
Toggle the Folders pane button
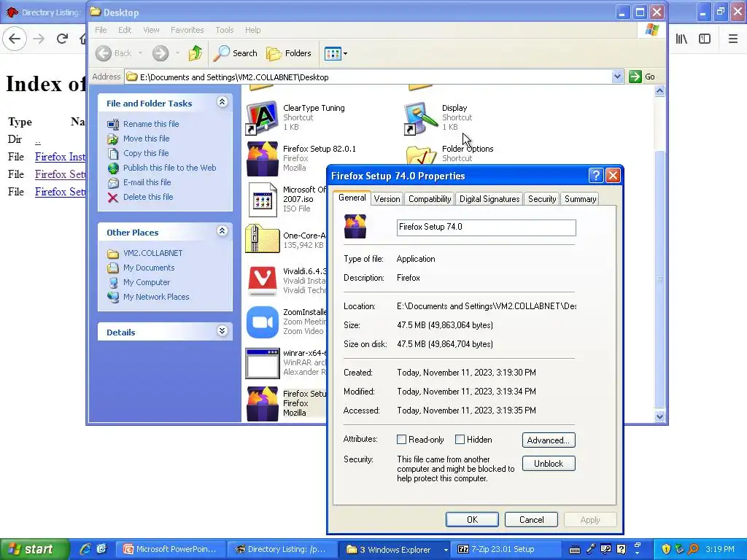[x=289, y=53]
